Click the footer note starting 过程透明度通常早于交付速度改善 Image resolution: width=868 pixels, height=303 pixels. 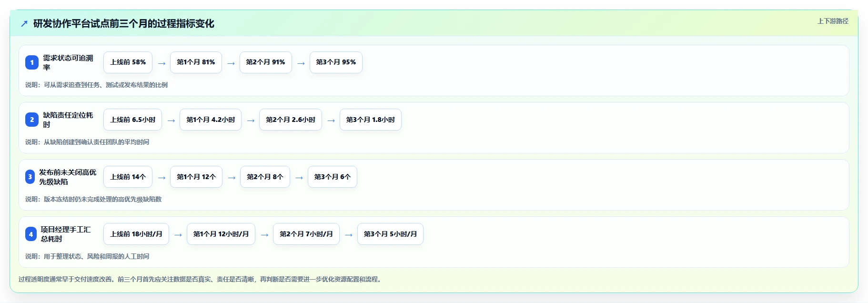pyautogui.click(x=201, y=279)
